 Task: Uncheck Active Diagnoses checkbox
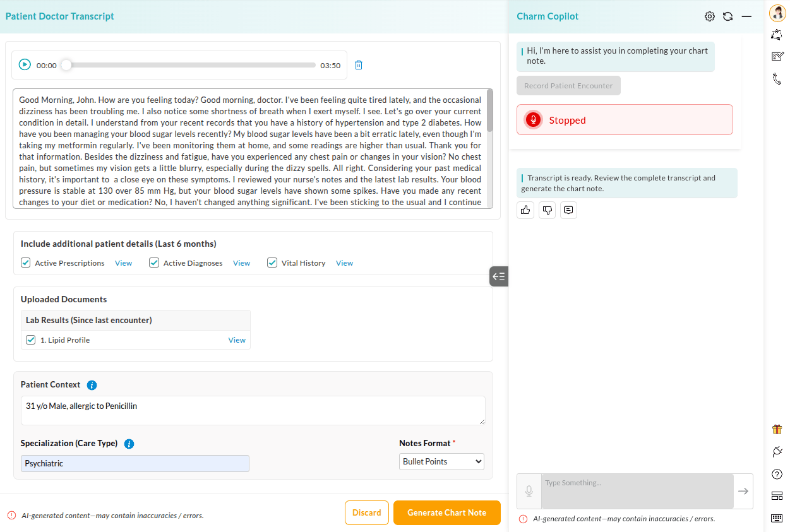154,263
